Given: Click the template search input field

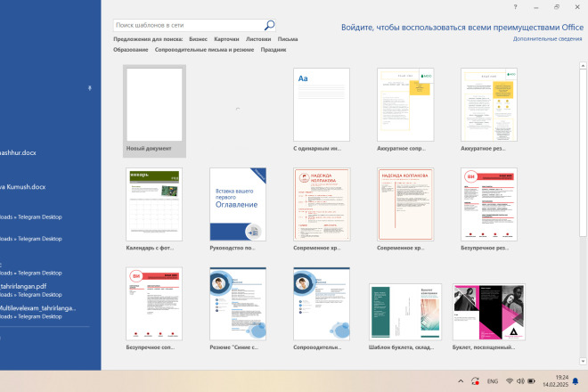Looking at the screenshot, I should 189,25.
